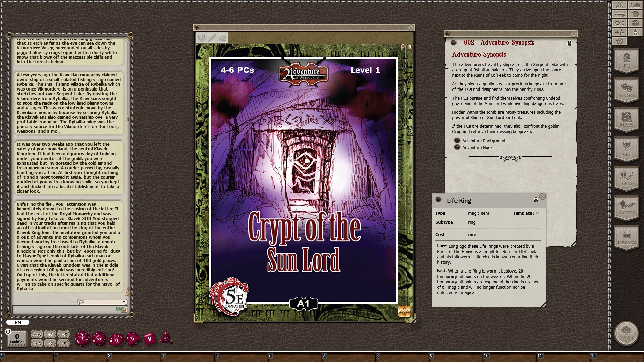Open the +/- Modifiers window
This screenshot has height=362, width=644.
[620, 33]
